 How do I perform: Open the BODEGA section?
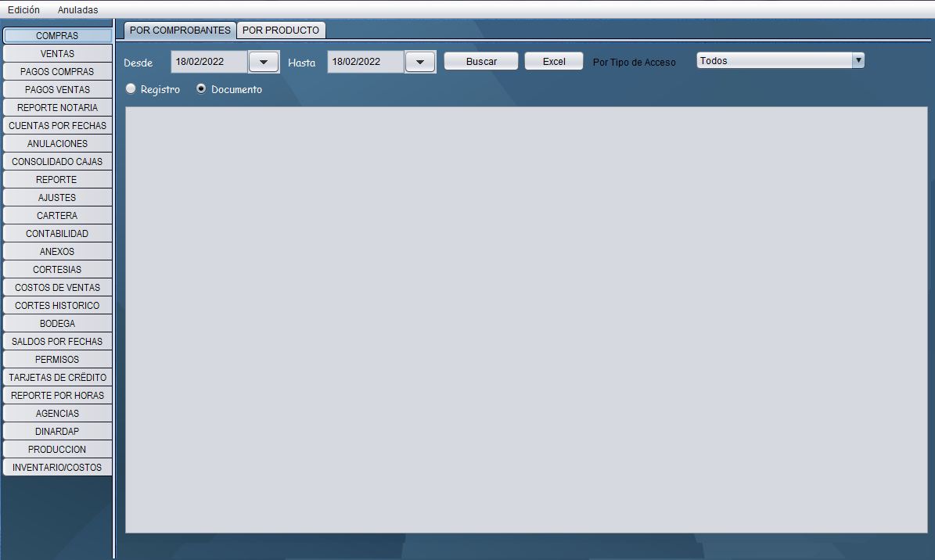coord(57,323)
